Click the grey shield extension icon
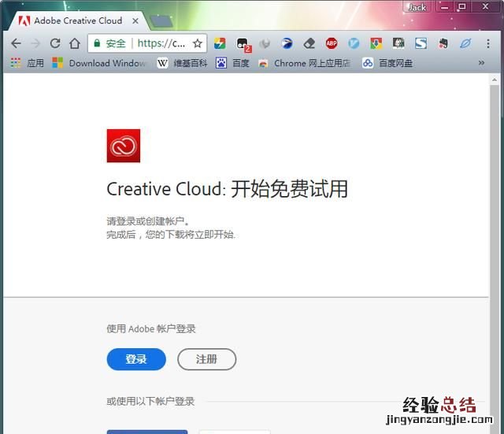 pos(265,43)
